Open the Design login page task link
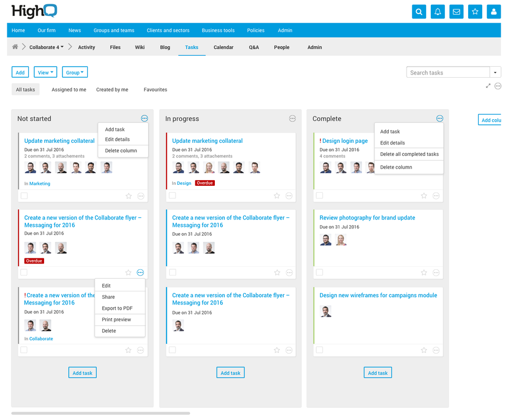Image resolution: width=508 pixels, height=420 pixels. [x=345, y=141]
